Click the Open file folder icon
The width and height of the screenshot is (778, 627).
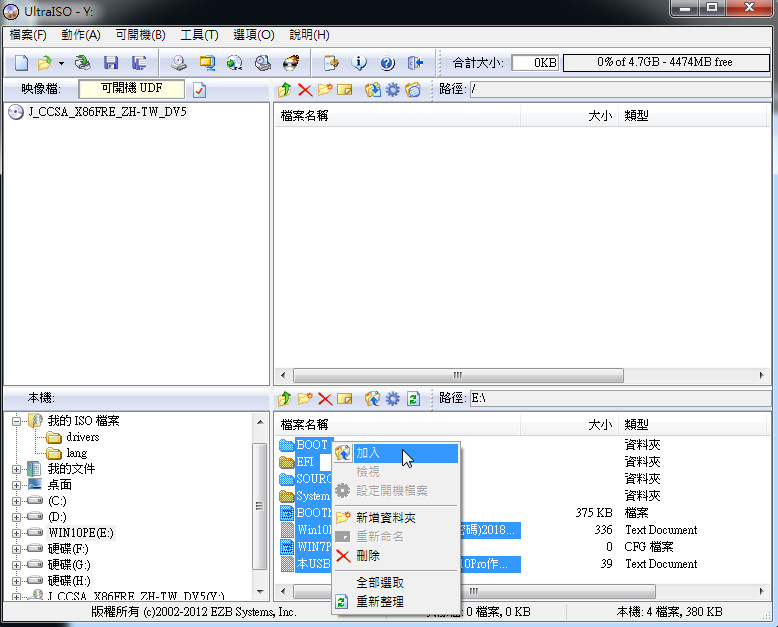click(x=45, y=63)
